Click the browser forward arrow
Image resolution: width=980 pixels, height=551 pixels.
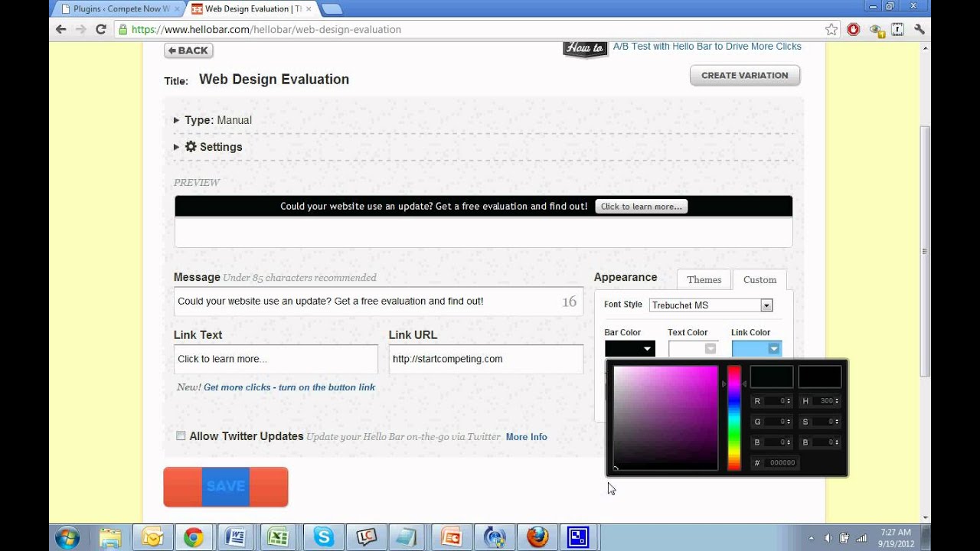[80, 29]
